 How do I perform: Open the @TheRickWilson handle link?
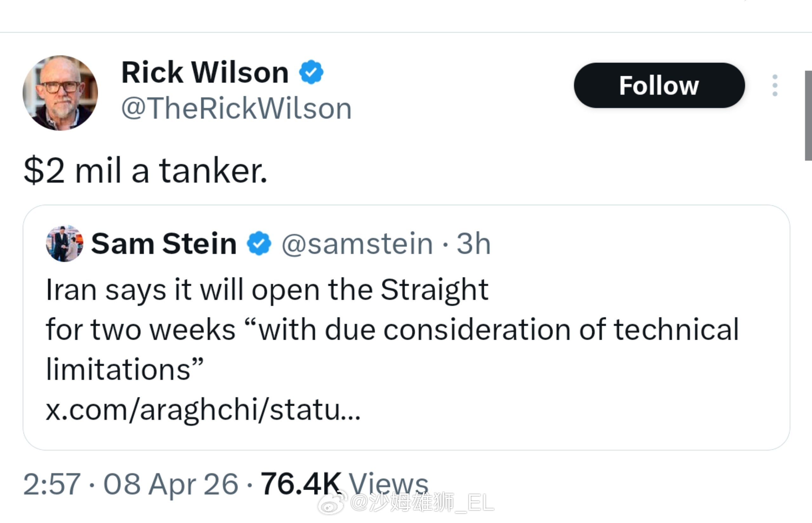point(236,108)
